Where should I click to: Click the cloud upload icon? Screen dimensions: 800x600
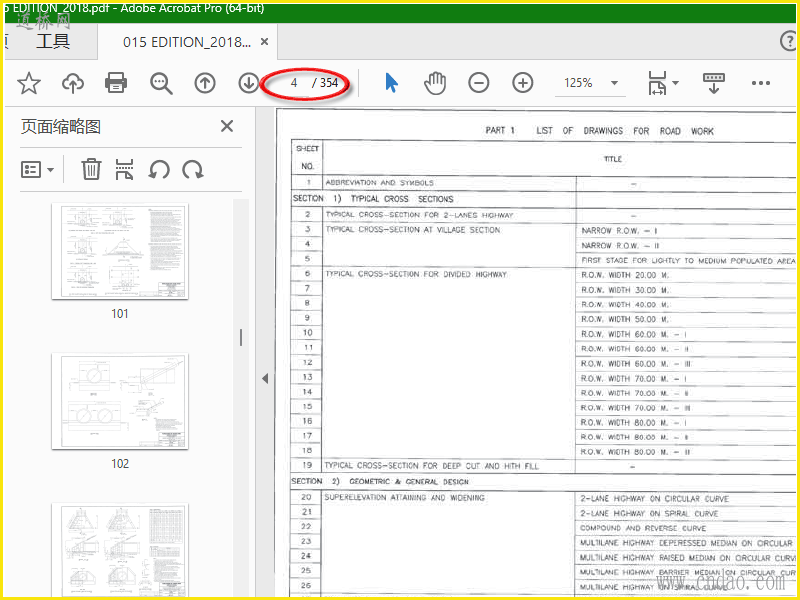coord(73,83)
